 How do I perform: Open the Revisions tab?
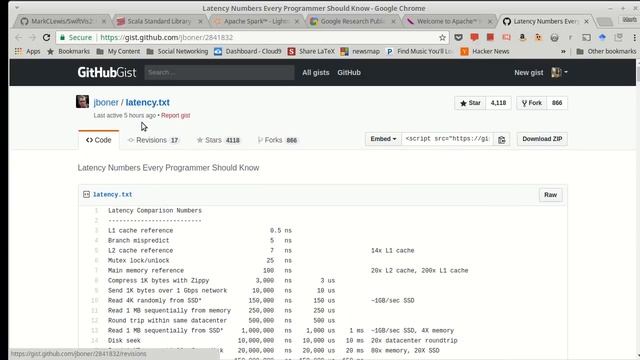tap(153, 140)
